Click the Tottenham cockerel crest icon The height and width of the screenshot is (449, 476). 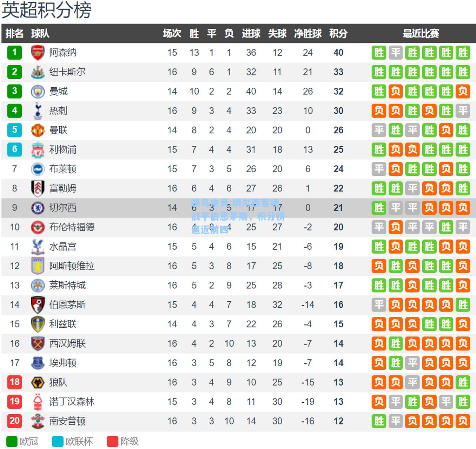tap(38, 111)
